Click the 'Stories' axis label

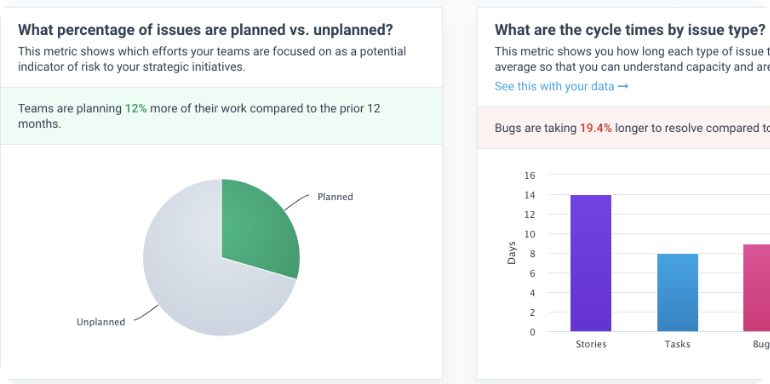(x=591, y=344)
